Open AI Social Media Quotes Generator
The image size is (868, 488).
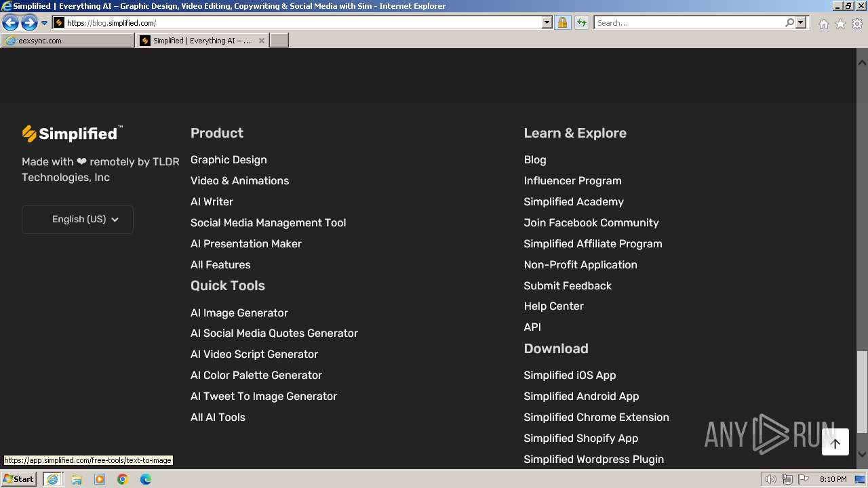coord(274,333)
